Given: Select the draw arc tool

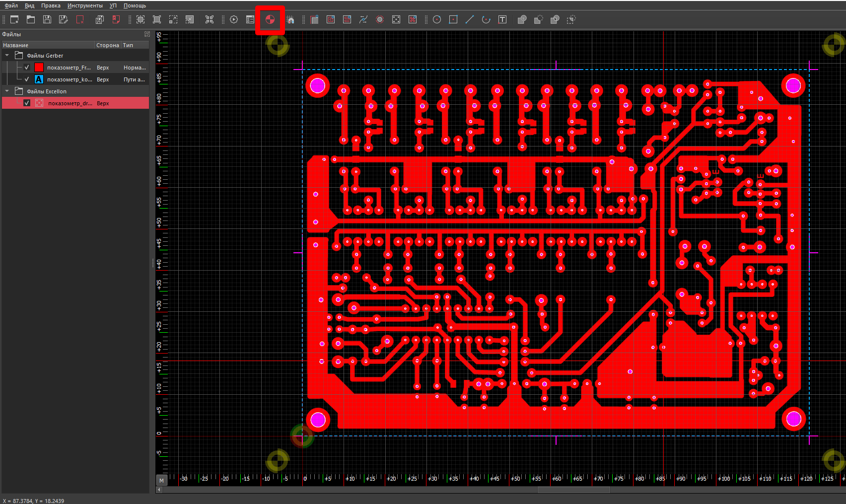Looking at the screenshot, I should pos(486,19).
